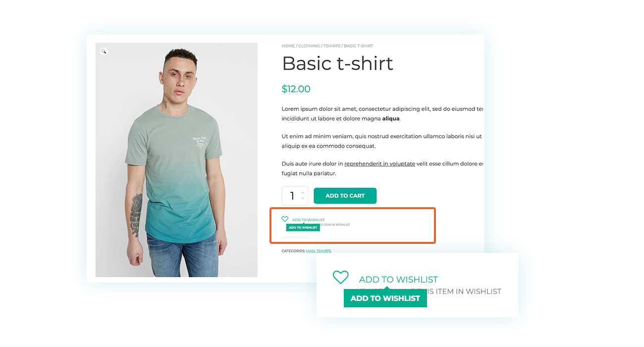Click the $12.00 price label
The height and width of the screenshot is (347, 644).
click(296, 89)
